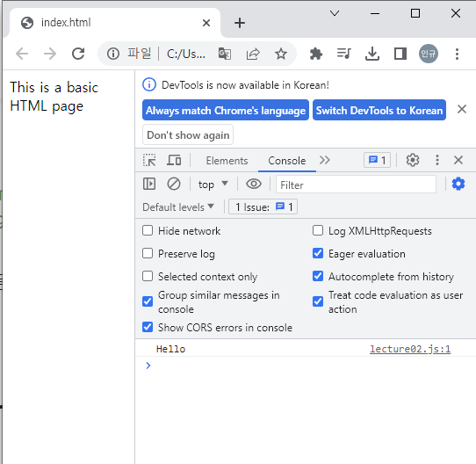Create a live expression eye icon
The image size is (476, 464).
point(254,184)
